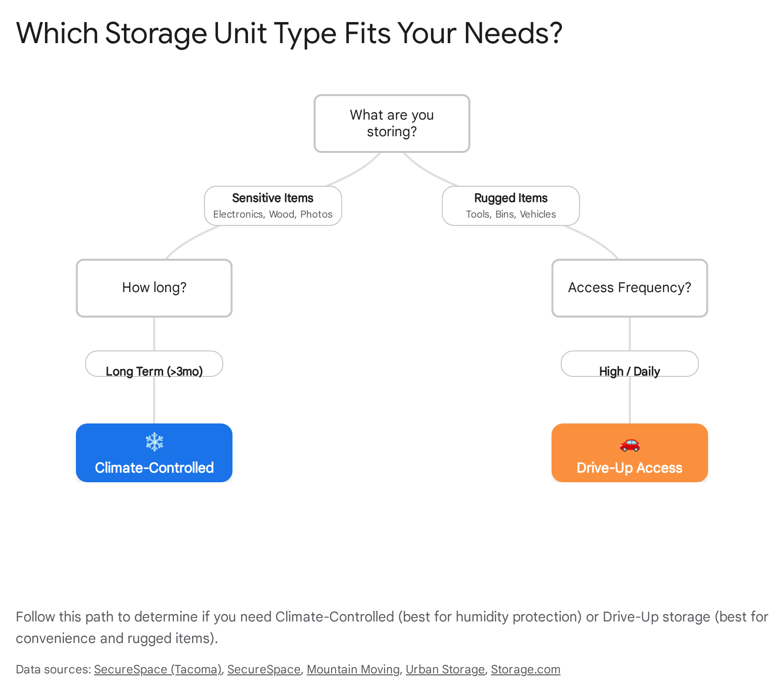Choose the Sensitive Items branch label
784x693 pixels.
(x=272, y=198)
